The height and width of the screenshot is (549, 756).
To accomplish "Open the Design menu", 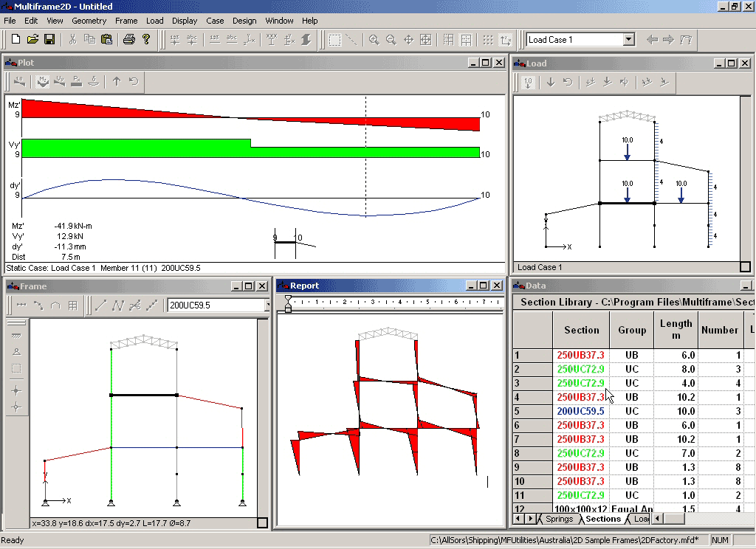I will coord(244,21).
